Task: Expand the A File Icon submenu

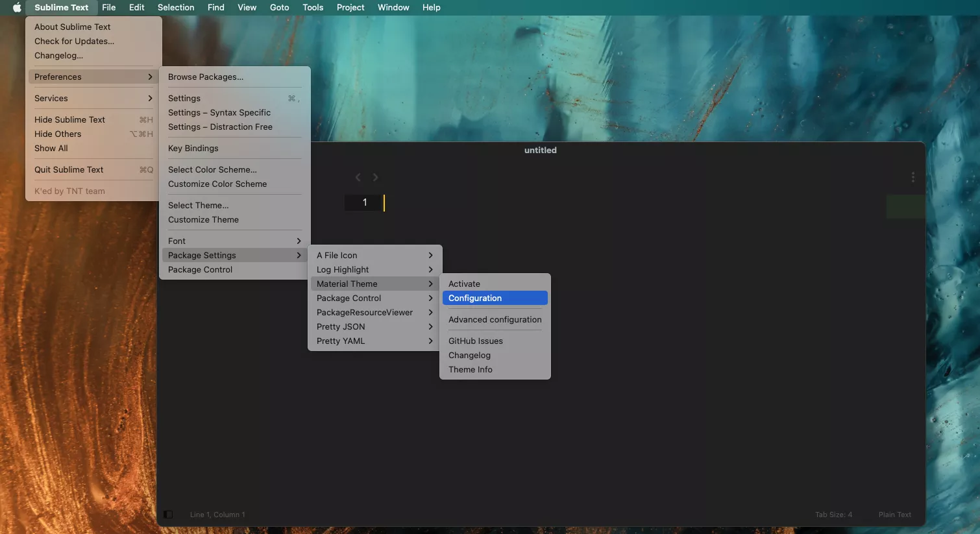Action: (374, 256)
